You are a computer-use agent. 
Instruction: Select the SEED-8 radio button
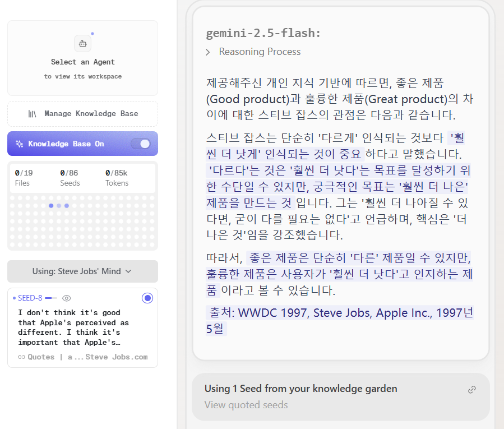pos(147,298)
